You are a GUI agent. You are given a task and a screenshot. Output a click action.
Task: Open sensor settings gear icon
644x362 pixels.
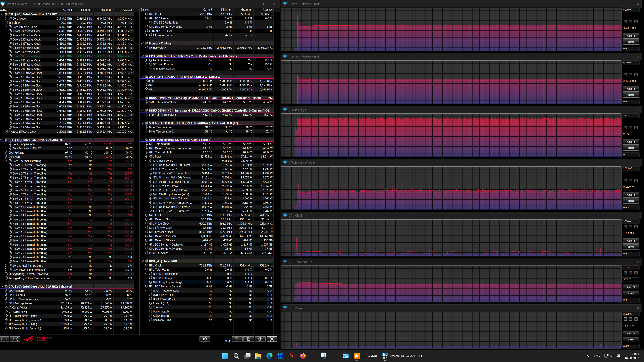point(260,339)
